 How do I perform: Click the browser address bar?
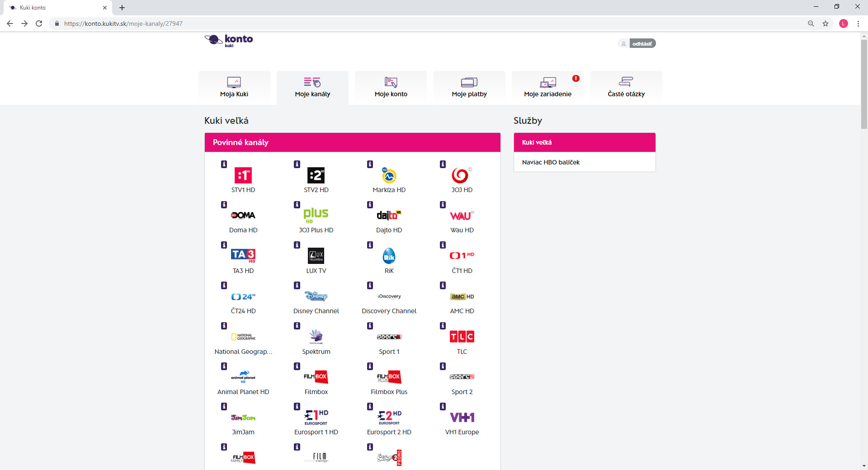pyautogui.click(x=425, y=23)
